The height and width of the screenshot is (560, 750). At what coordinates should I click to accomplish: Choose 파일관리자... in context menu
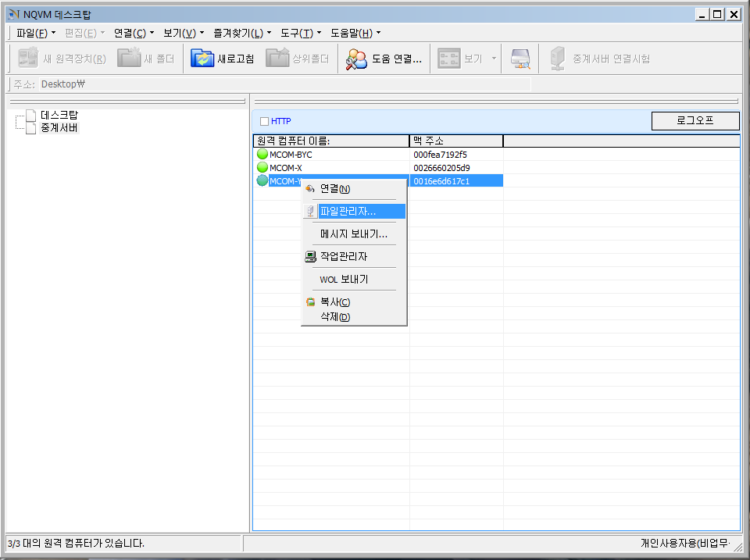[x=354, y=212]
